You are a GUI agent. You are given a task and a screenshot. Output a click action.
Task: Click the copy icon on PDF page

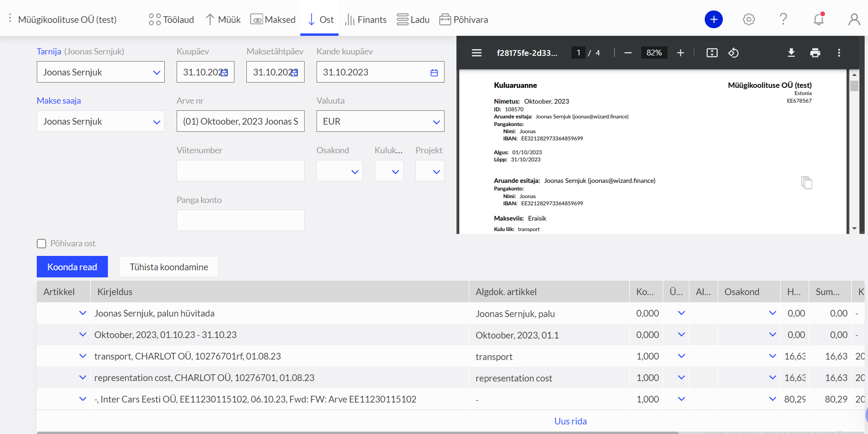click(x=806, y=182)
